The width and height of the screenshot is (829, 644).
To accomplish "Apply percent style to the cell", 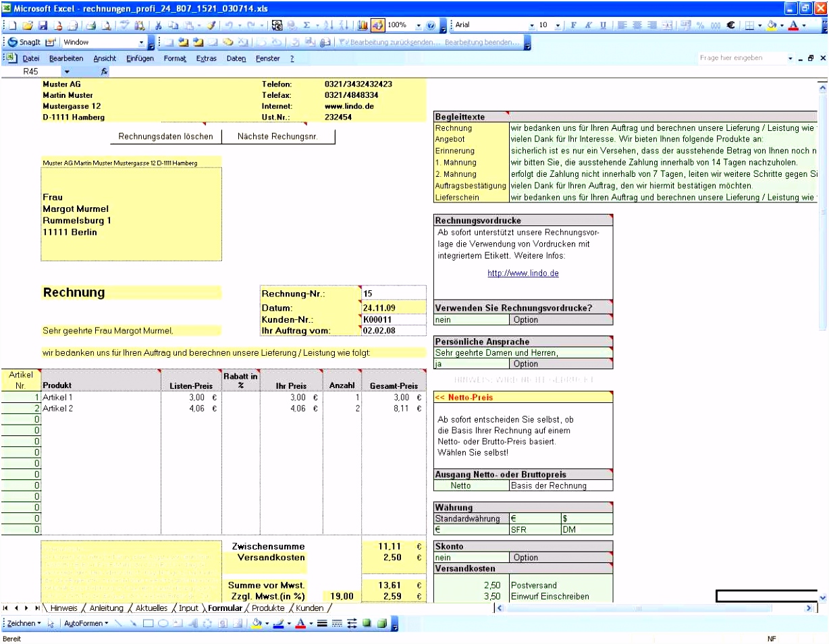I will [x=700, y=26].
